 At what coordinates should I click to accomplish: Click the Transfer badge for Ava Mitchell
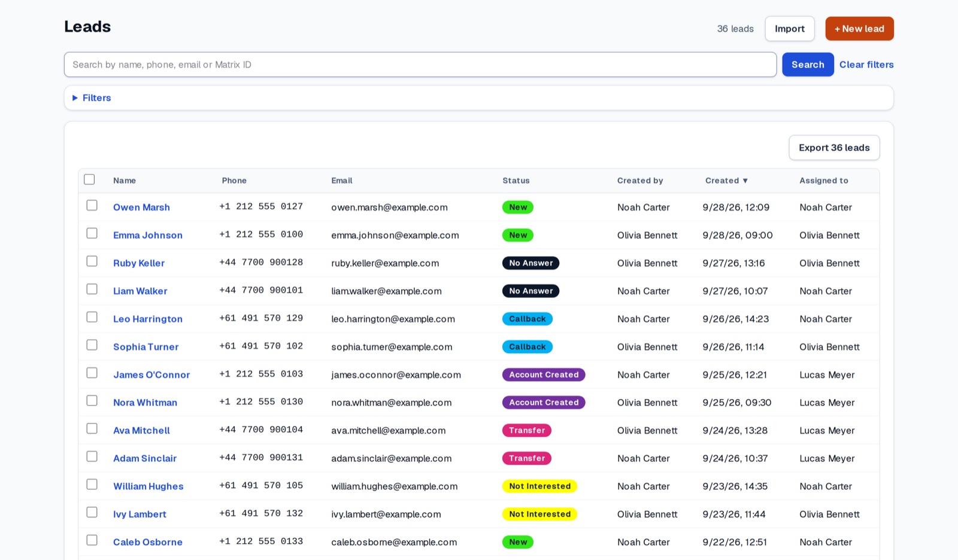(x=527, y=431)
